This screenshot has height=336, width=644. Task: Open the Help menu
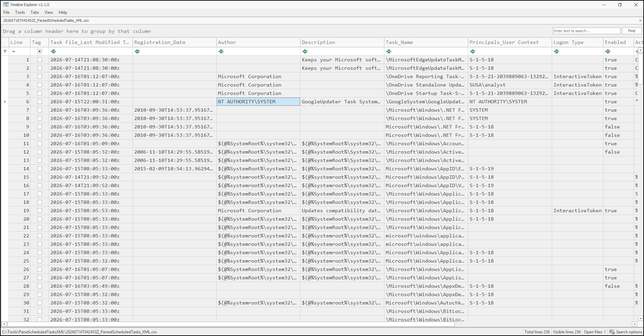pyautogui.click(x=63, y=12)
